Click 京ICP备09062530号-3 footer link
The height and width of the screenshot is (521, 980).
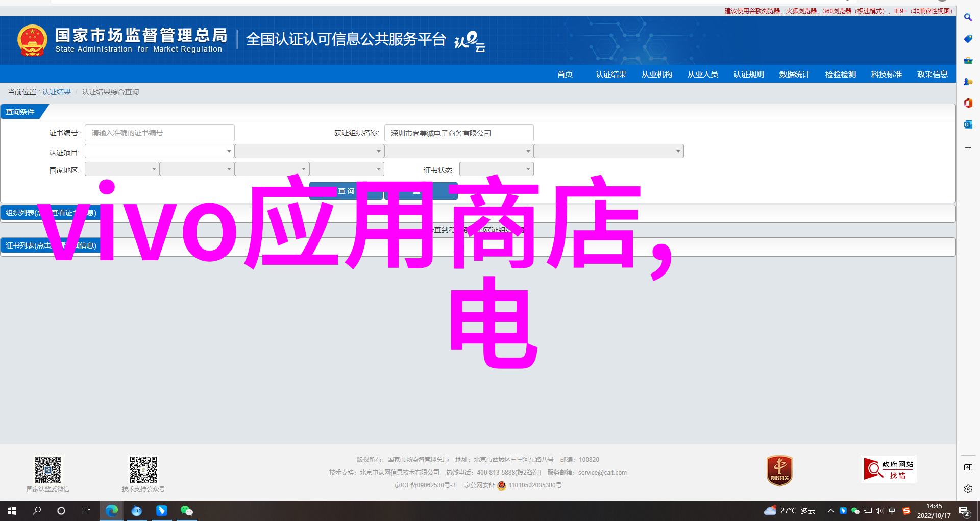(425, 485)
